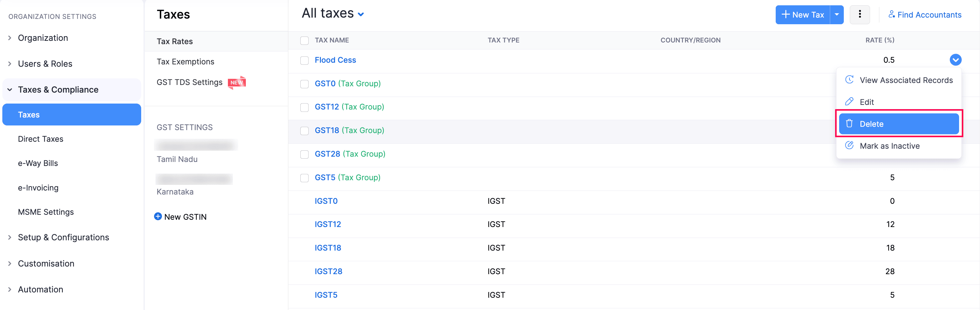Open GST TDS Settings

[x=189, y=82]
